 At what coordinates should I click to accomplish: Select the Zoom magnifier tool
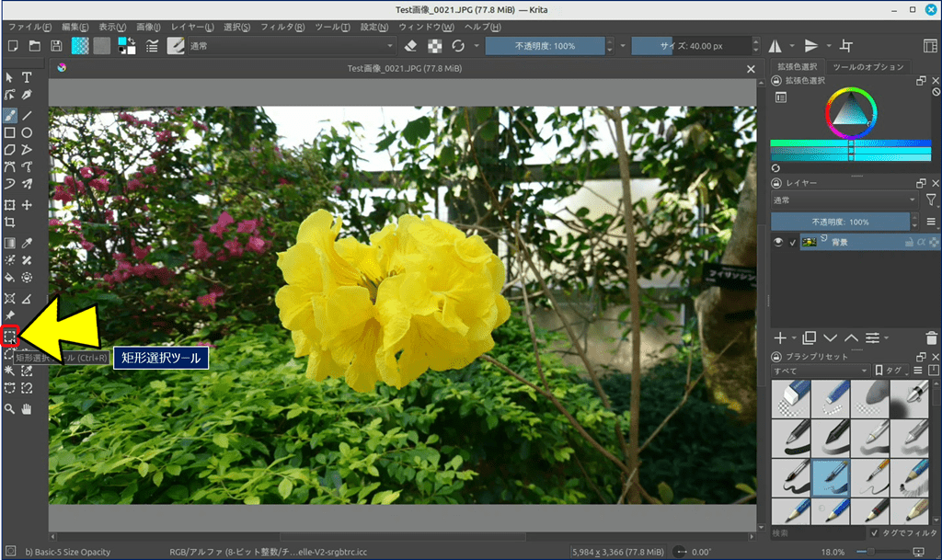[10, 408]
